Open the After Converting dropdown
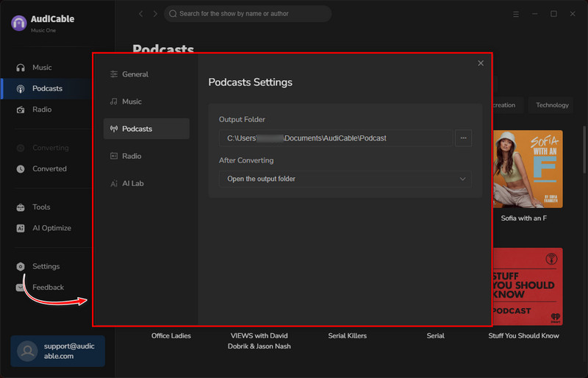 coord(345,179)
